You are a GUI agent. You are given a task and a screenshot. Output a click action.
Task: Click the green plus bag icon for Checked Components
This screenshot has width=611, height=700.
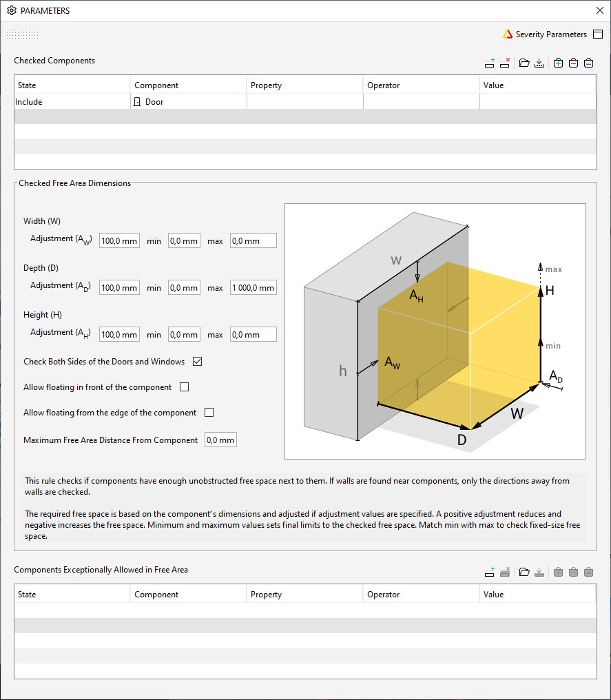coord(558,63)
